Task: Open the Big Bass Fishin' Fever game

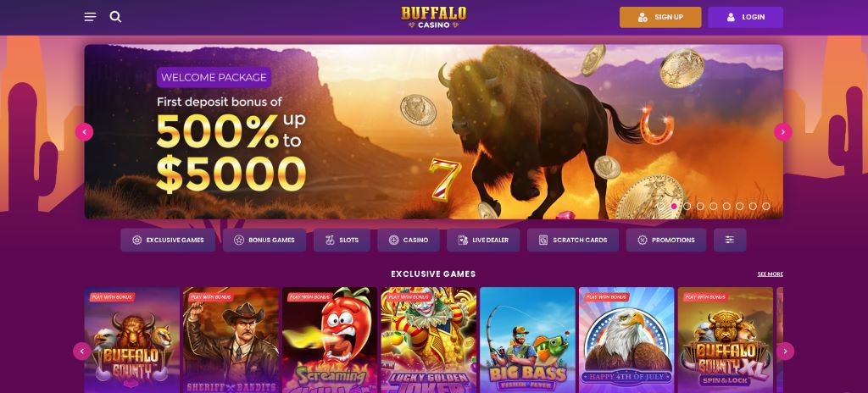Action: tap(527, 340)
